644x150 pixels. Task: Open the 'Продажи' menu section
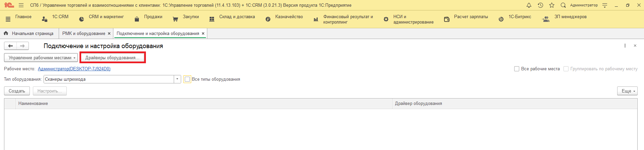coord(153,17)
